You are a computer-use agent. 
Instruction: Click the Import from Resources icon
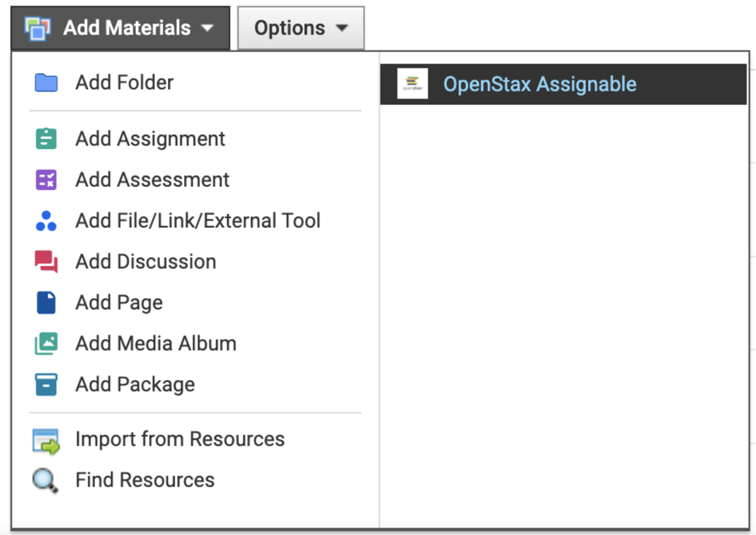(x=45, y=439)
